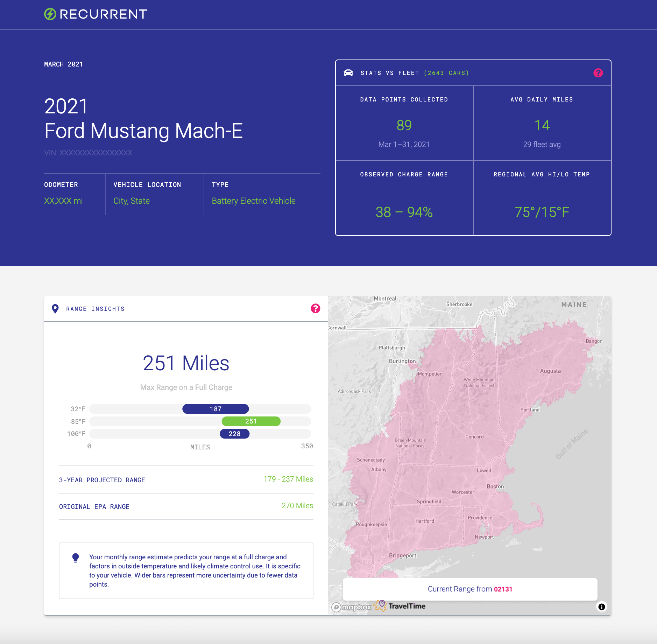The height and width of the screenshot is (644, 657).
Task: Click 'Ford Mustang Mach-E' vehicle title
Action: (x=143, y=131)
